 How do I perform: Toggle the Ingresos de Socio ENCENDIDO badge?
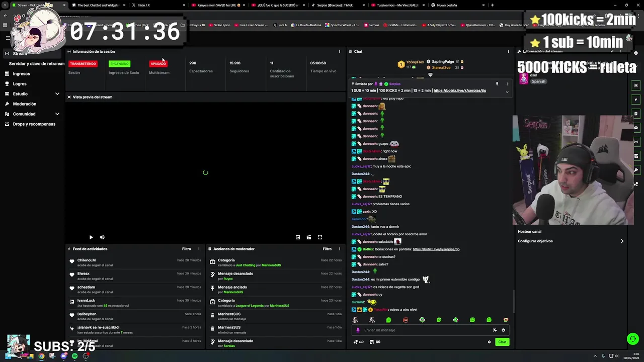tap(119, 63)
